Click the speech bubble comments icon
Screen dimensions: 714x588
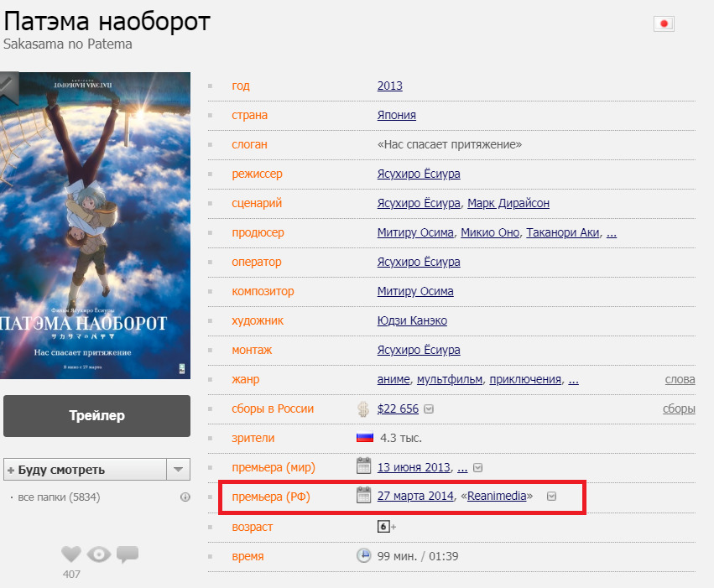click(x=128, y=554)
